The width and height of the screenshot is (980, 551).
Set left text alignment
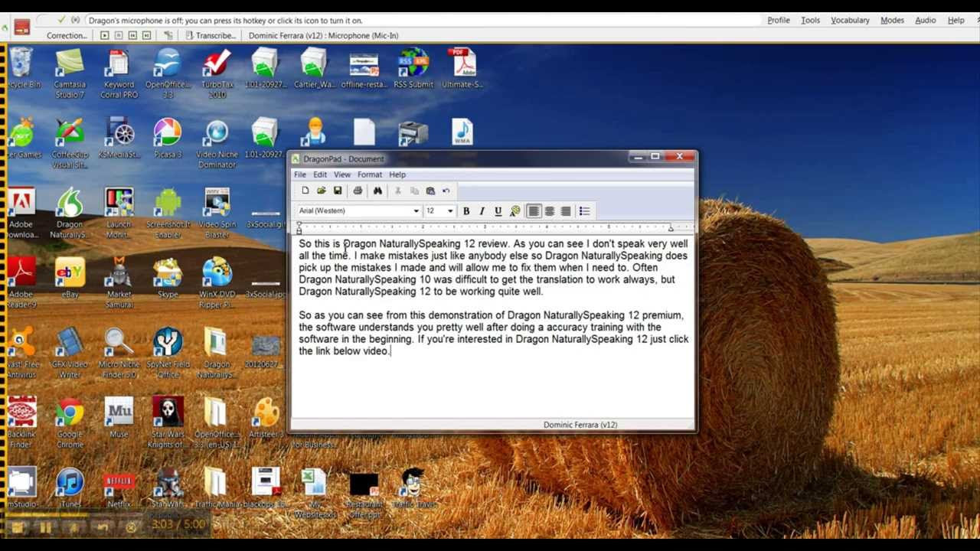click(x=534, y=211)
